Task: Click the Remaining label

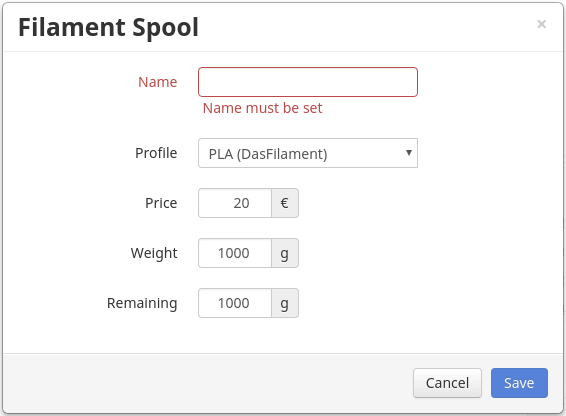Action: 142,303
